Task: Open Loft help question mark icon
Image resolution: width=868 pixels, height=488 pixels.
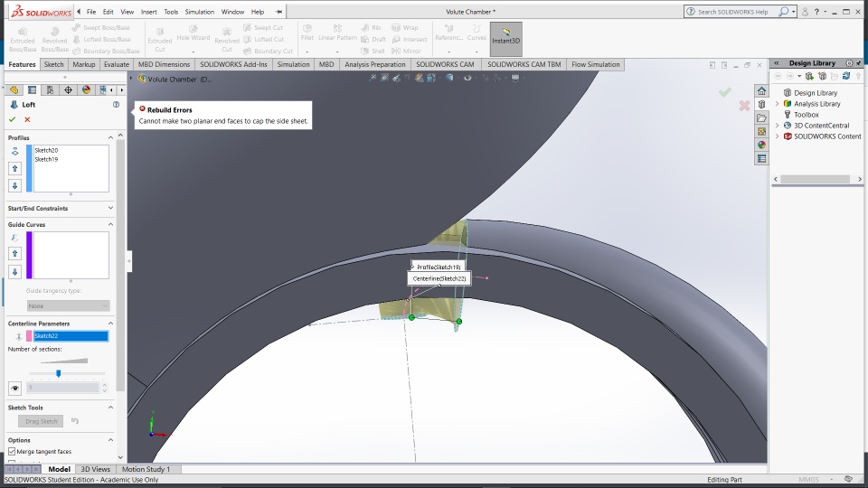Action: click(x=116, y=105)
